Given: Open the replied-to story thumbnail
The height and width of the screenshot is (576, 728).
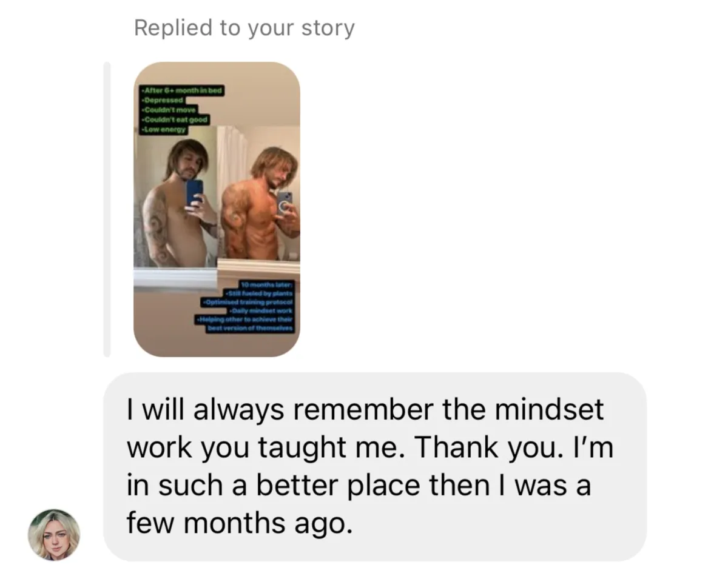Looking at the screenshot, I should 217,209.
